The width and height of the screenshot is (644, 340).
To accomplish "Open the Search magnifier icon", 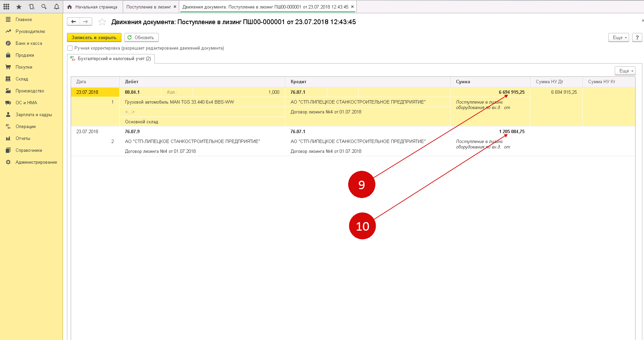I will coord(44,6).
